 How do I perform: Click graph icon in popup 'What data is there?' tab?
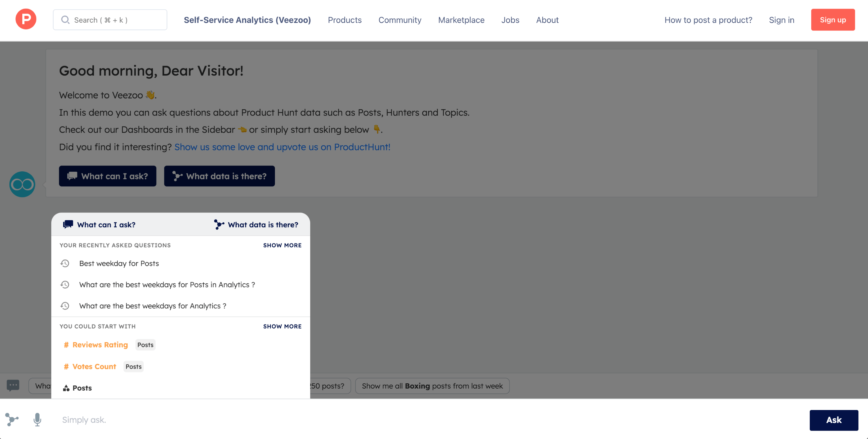pos(219,224)
